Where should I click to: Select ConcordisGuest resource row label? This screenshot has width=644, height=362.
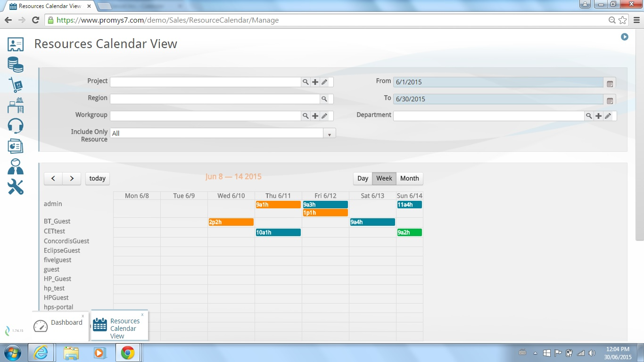66,241
